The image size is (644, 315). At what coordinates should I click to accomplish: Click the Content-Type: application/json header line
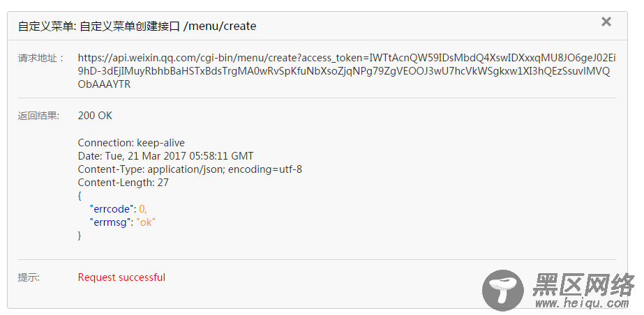190,169
